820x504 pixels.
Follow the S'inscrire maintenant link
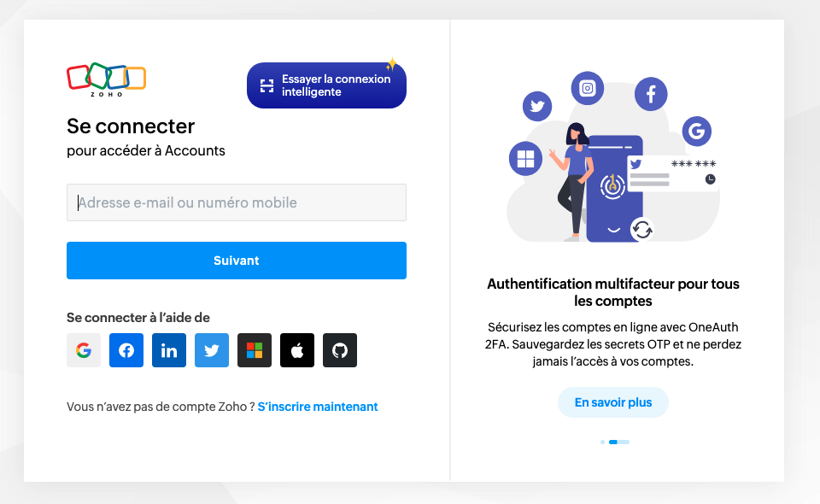(x=318, y=407)
